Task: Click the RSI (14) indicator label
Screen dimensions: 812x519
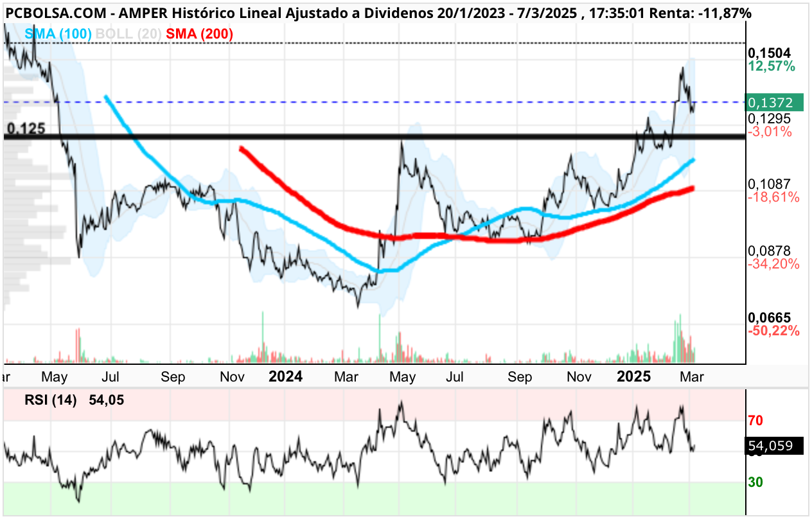Action: [x=51, y=400]
